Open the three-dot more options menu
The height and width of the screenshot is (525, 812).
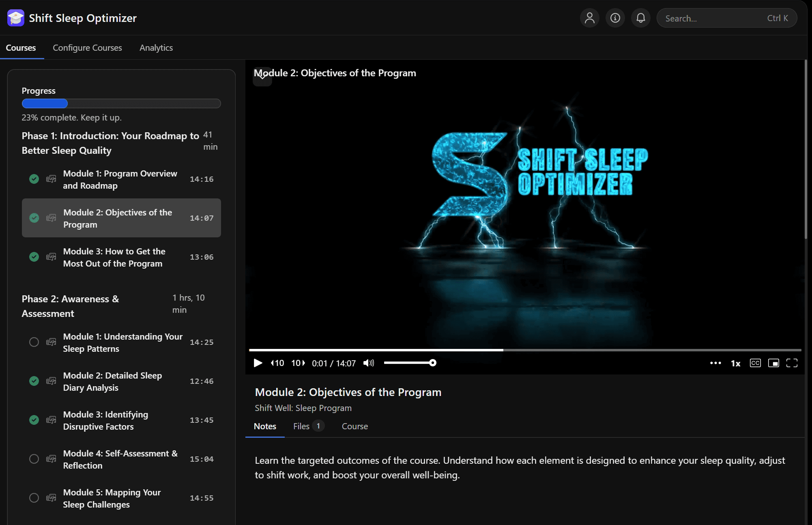click(x=715, y=363)
